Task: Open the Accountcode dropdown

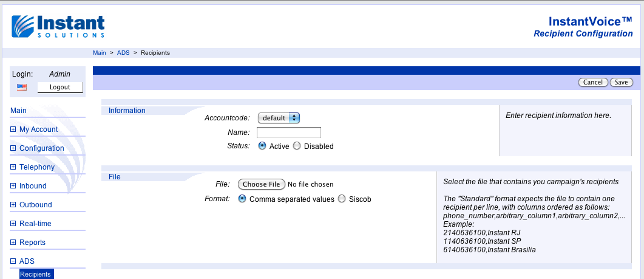Action: pyautogui.click(x=279, y=118)
